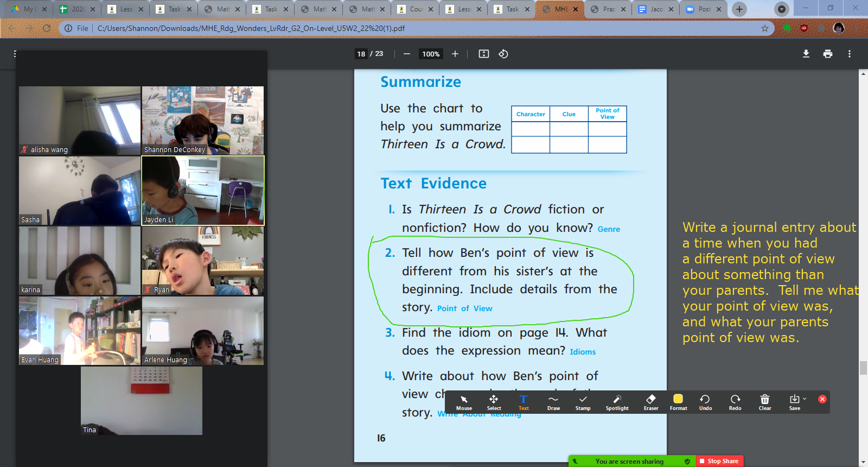Open the browser profile avatar
Image resolution: width=868 pixels, height=467 pixels.
point(839,28)
